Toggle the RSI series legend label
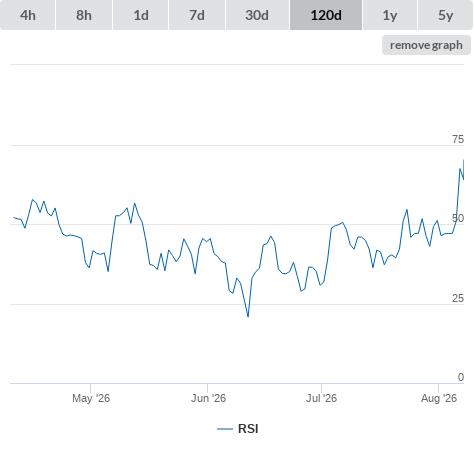Image resolution: width=474 pixels, height=455 pixels. click(x=248, y=429)
